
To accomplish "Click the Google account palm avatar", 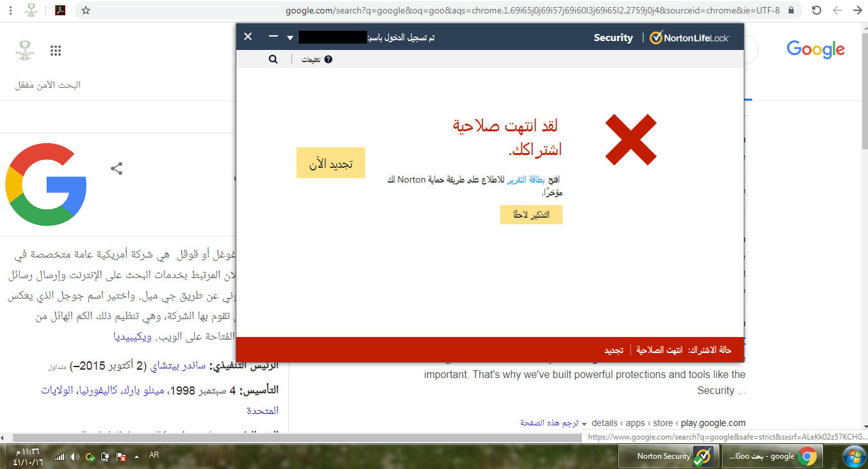I will (x=24, y=51).
